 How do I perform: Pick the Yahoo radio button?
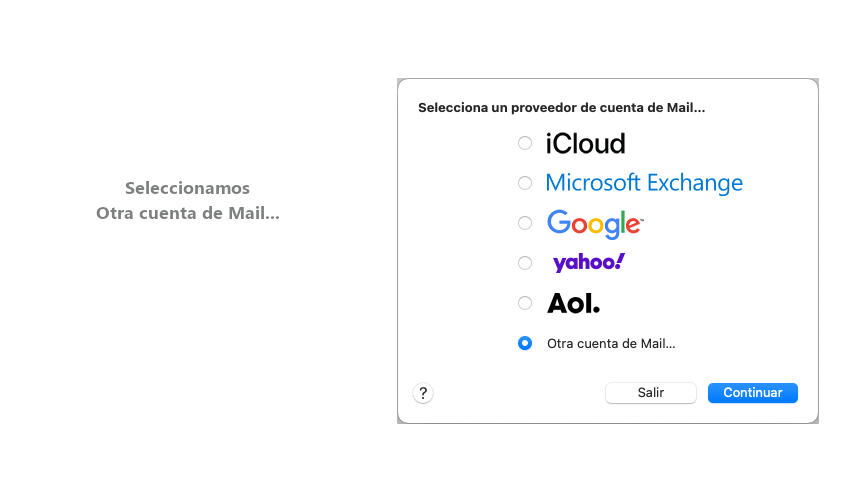pyautogui.click(x=525, y=263)
